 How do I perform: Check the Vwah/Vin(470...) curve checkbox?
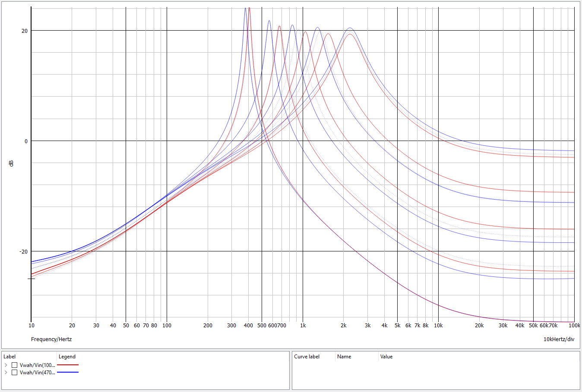click(x=15, y=373)
